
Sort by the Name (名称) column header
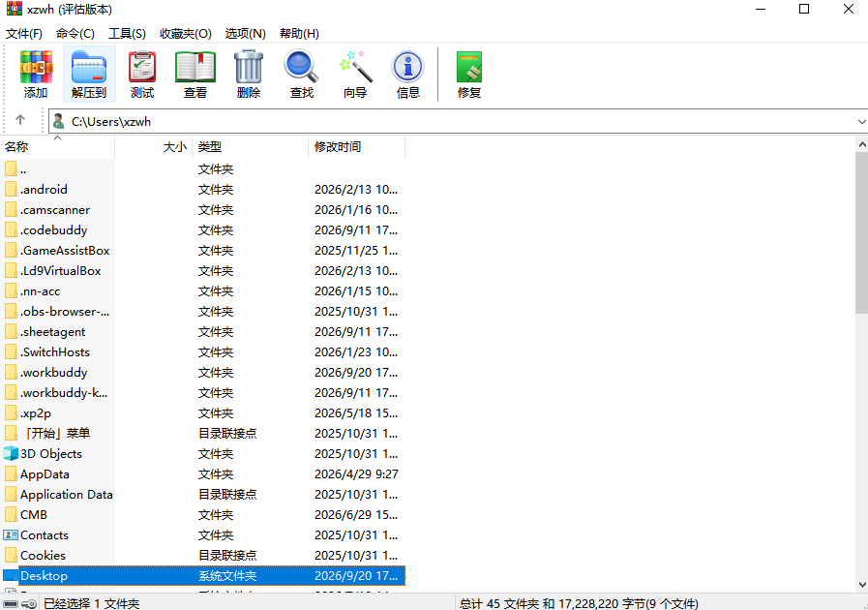click(57, 147)
